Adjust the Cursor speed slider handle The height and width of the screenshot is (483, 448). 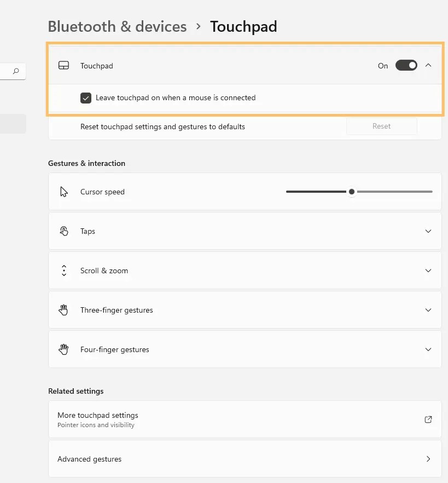coord(352,192)
